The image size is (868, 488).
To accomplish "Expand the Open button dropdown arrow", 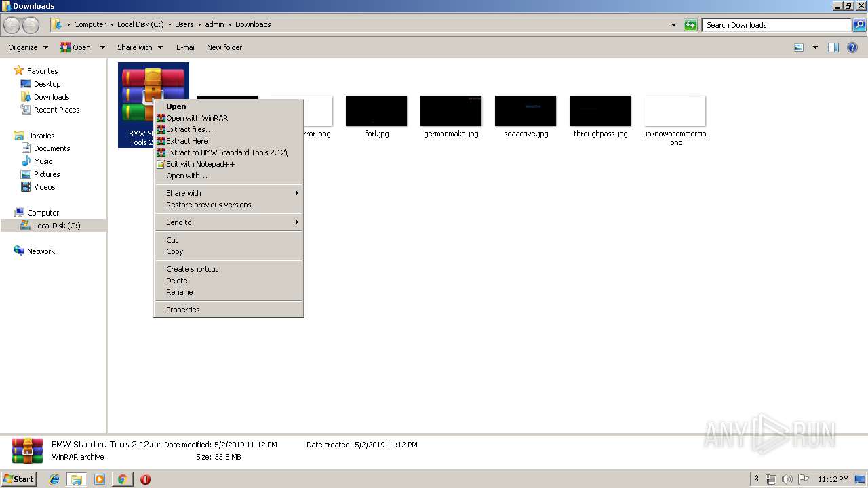I will (x=102, y=47).
